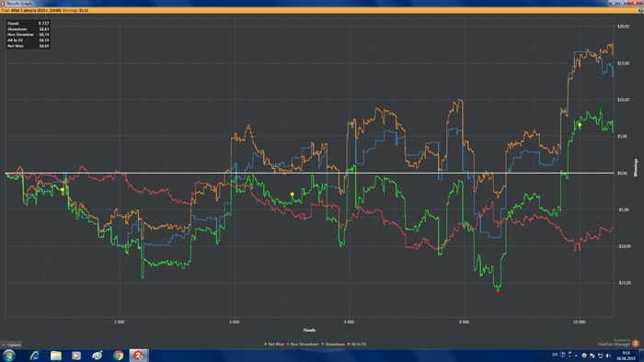This screenshot has height=362, width=644.
Task: Open the Paint palette icon in taskbar
Action: (98, 355)
